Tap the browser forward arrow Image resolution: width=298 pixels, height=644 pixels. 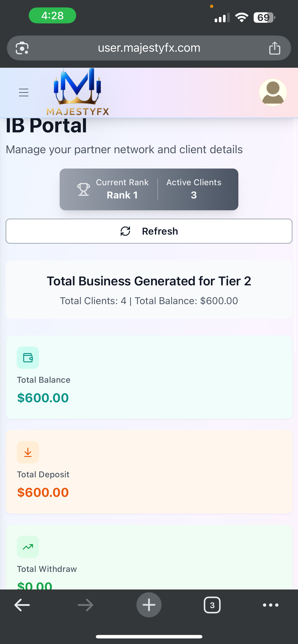(x=85, y=605)
